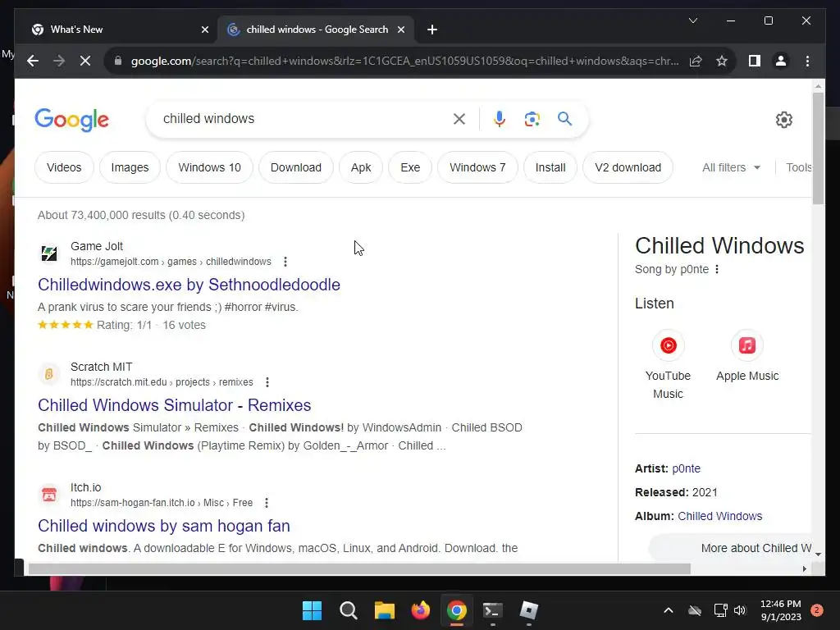This screenshot has width=840, height=630.
Task: Click network icon in system tray
Action: click(x=720, y=610)
